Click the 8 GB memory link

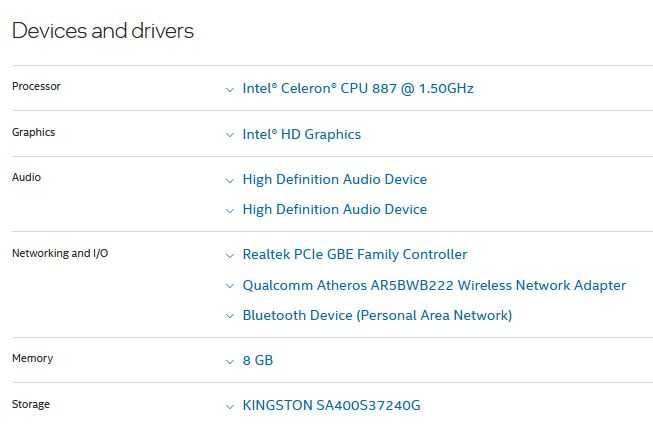(258, 360)
